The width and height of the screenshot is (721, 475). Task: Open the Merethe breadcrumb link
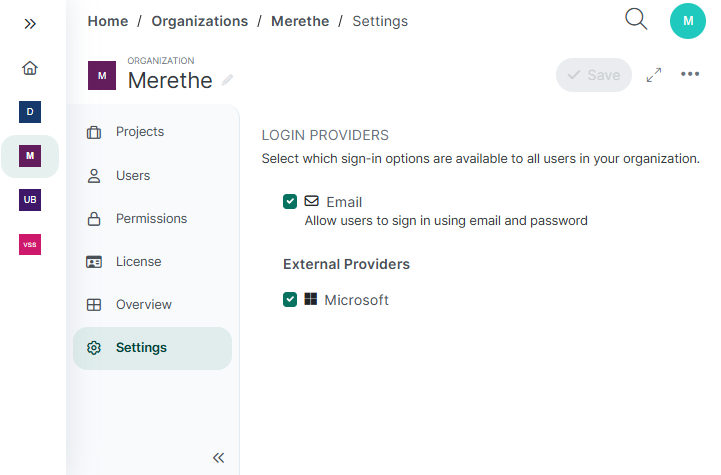300,21
